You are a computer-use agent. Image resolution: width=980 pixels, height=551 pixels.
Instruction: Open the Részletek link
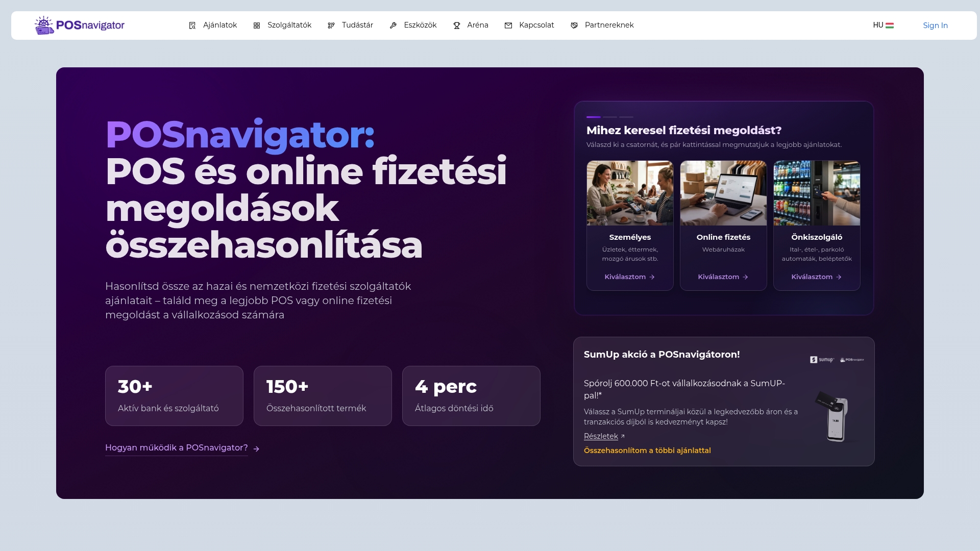click(601, 436)
